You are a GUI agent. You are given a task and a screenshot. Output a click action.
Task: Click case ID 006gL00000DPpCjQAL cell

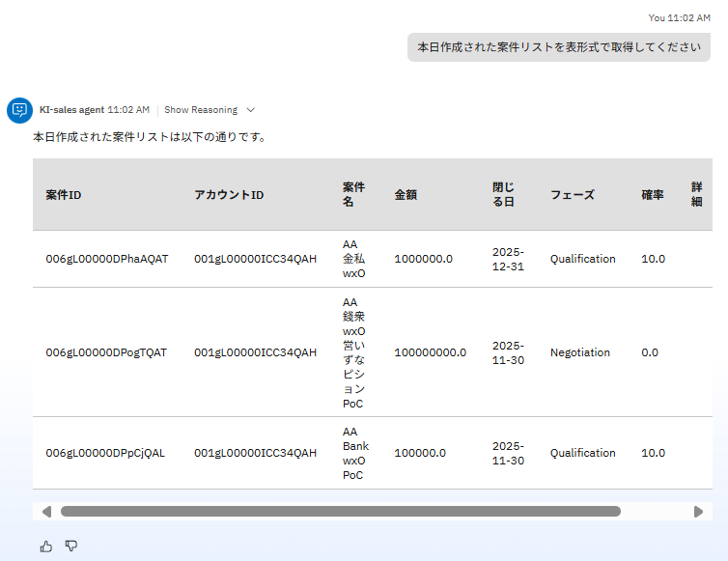(x=105, y=453)
